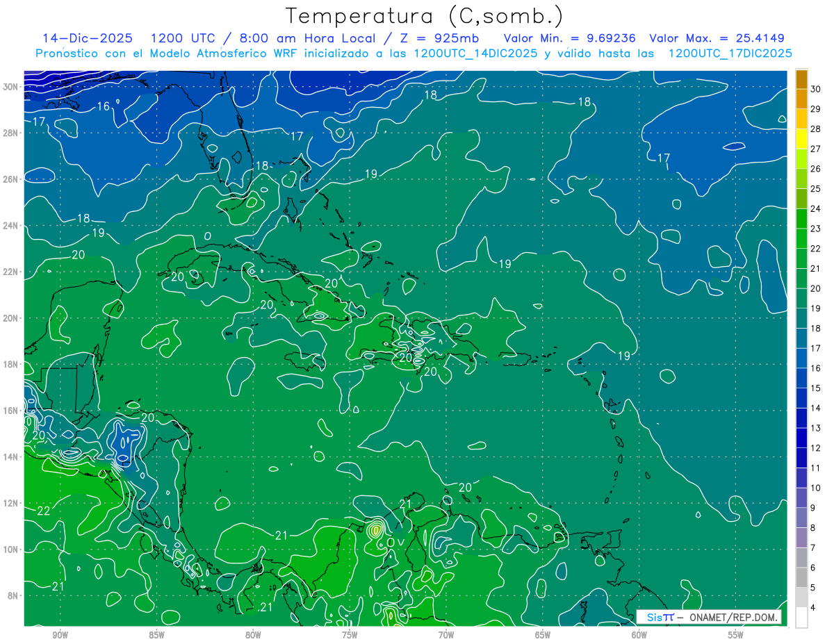Click latitude axis label '22N'
The image size is (834, 644).
point(12,272)
